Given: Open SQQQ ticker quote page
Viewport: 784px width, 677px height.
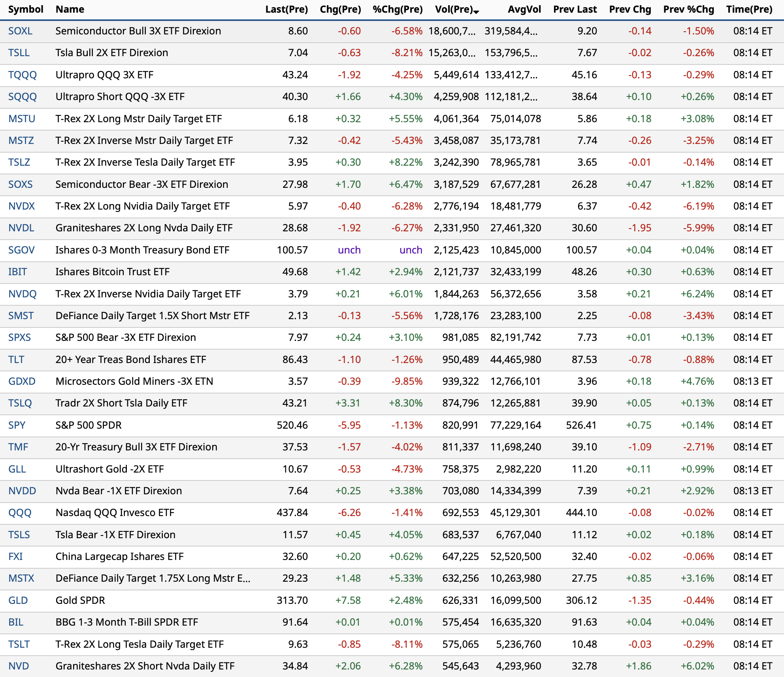Looking at the screenshot, I should point(22,96).
